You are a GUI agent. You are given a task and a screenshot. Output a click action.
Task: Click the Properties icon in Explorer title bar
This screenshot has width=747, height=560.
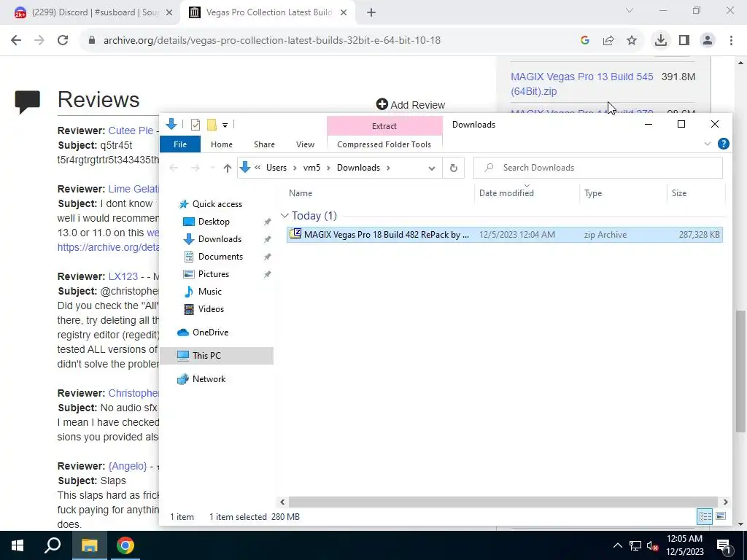point(196,125)
